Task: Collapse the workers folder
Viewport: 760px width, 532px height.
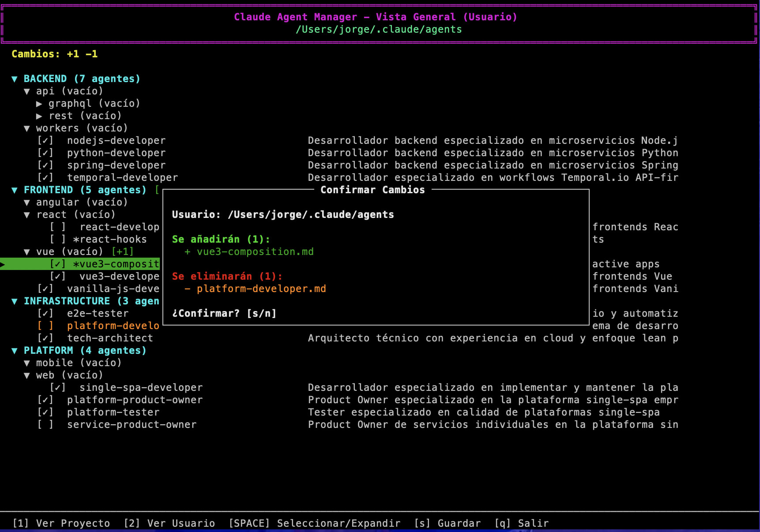Action: click(x=27, y=128)
